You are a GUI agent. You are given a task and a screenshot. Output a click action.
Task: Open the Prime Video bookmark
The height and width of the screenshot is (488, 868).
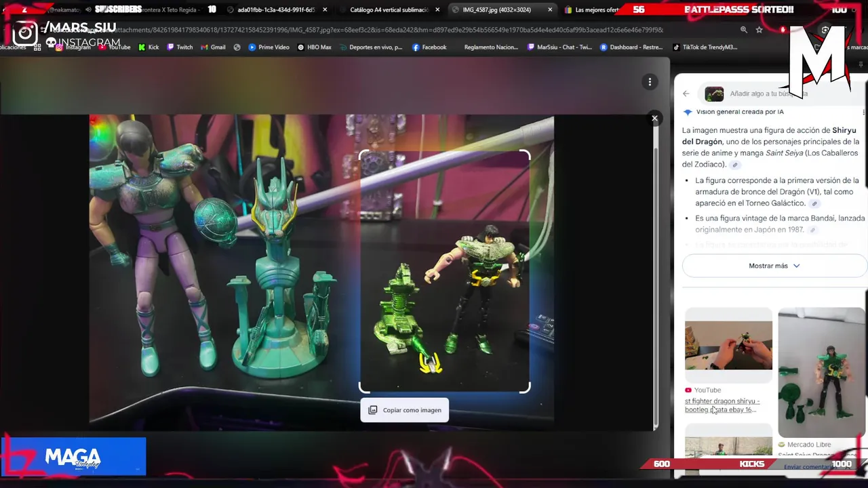coord(269,47)
